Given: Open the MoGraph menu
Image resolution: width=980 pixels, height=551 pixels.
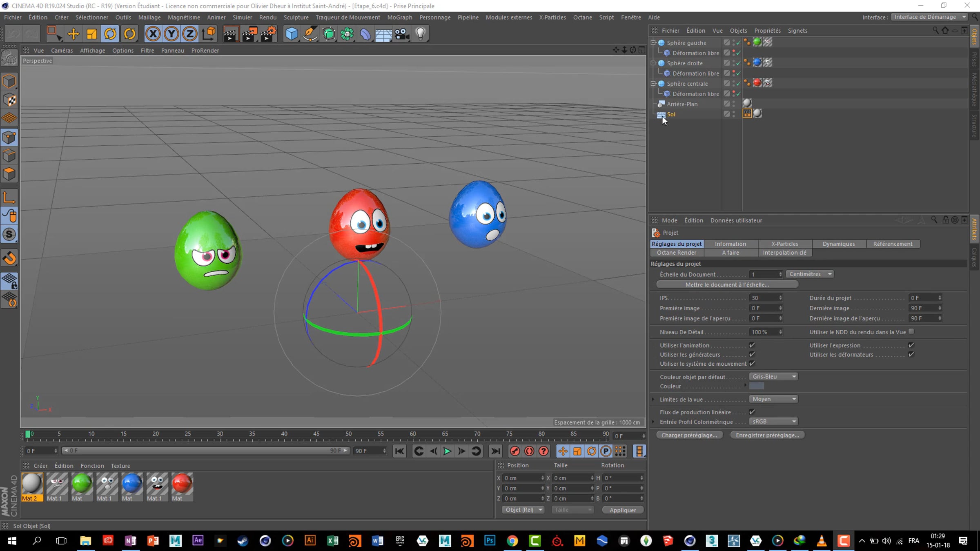Looking at the screenshot, I should point(399,17).
